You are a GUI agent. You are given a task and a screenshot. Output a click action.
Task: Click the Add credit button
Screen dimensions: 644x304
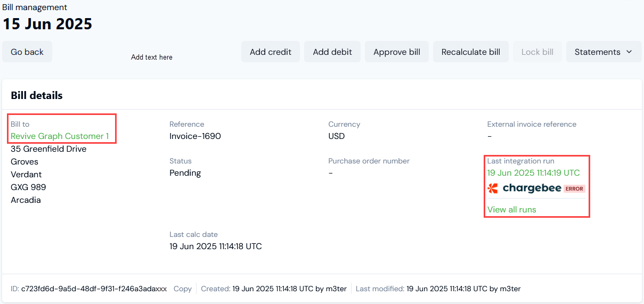271,52
